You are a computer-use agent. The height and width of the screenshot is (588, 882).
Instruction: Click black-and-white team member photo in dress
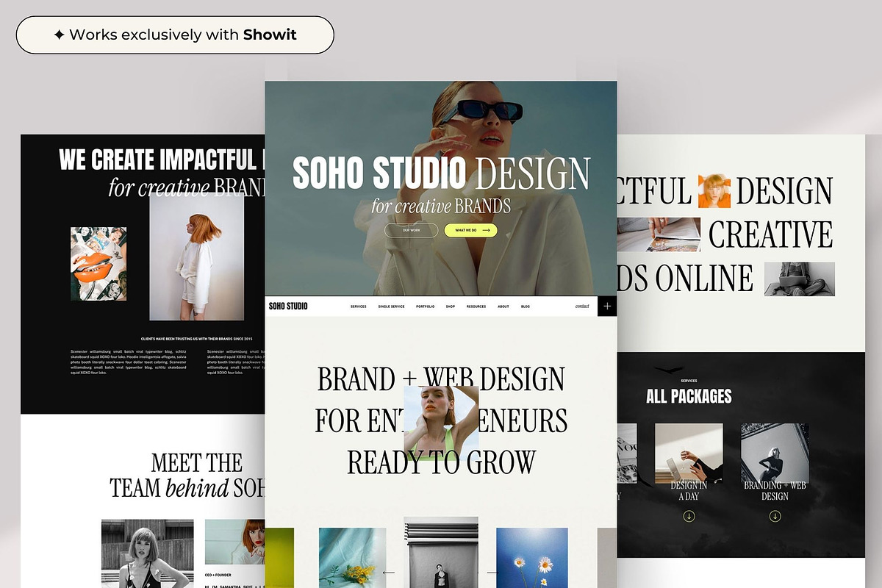point(147,553)
